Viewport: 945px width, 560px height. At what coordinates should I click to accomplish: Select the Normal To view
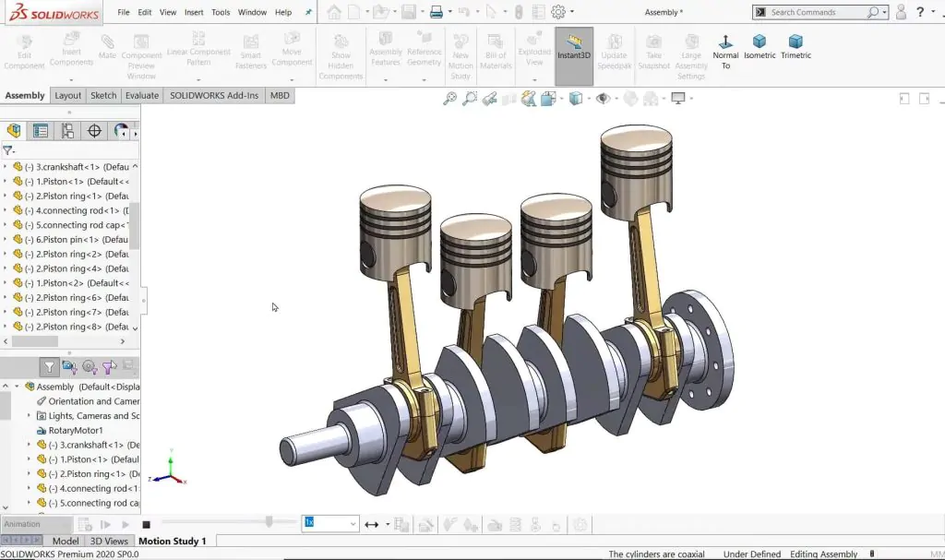(725, 52)
